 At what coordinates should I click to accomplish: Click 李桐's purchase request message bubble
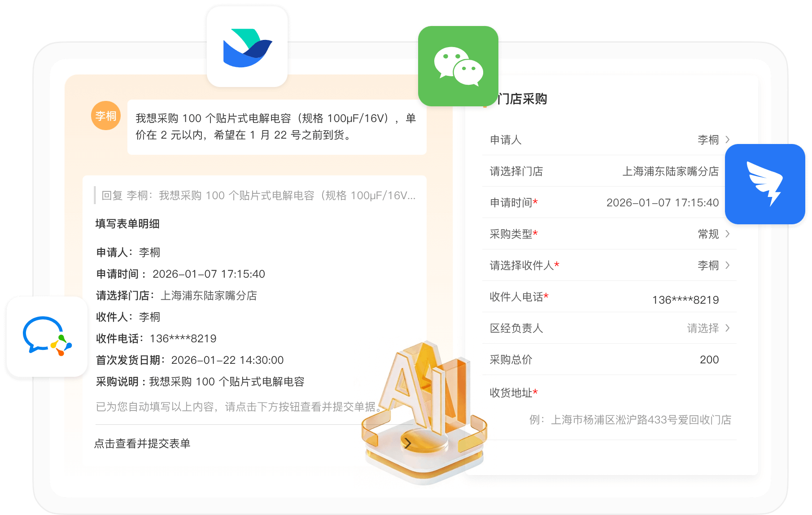pos(276,127)
